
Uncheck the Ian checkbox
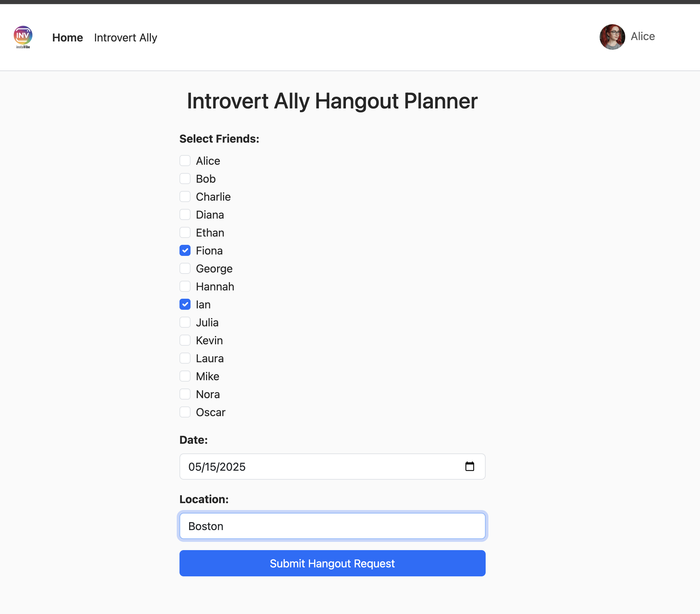pos(185,304)
